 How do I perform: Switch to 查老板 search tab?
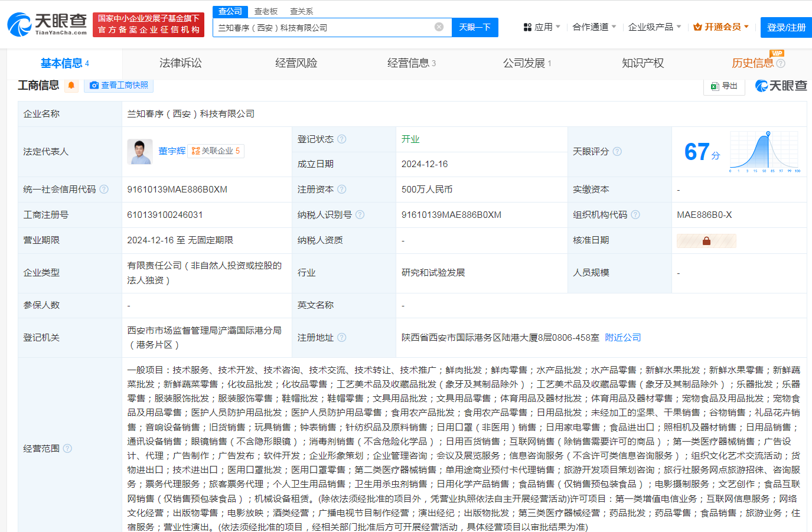pyautogui.click(x=266, y=11)
